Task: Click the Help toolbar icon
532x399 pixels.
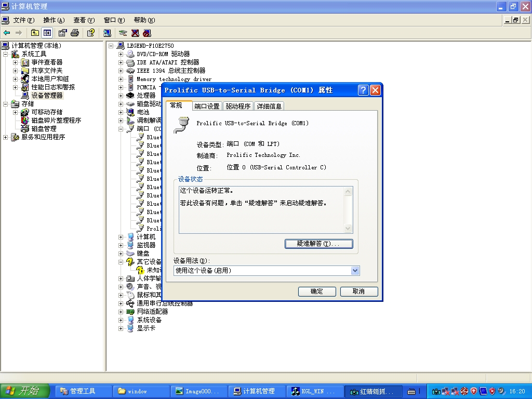Action: click(x=90, y=33)
